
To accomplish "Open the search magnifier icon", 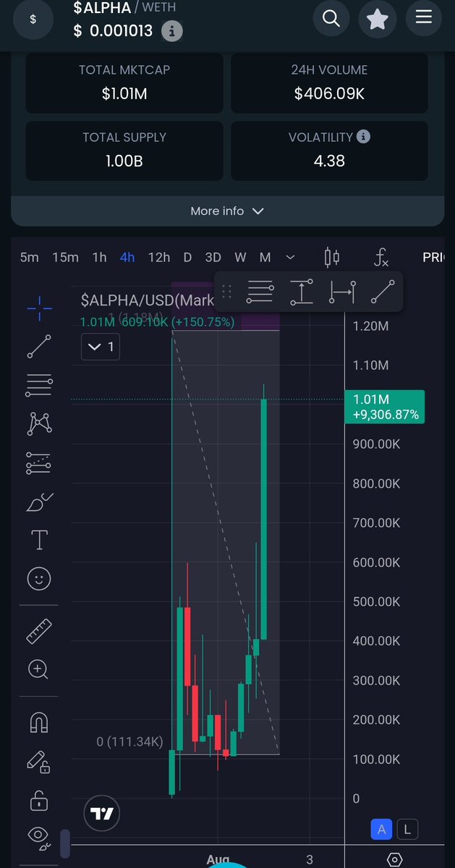I will pyautogui.click(x=331, y=18).
